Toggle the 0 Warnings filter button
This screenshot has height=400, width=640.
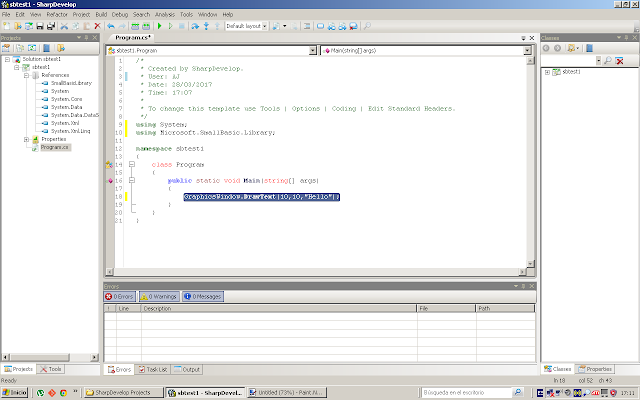pos(159,296)
